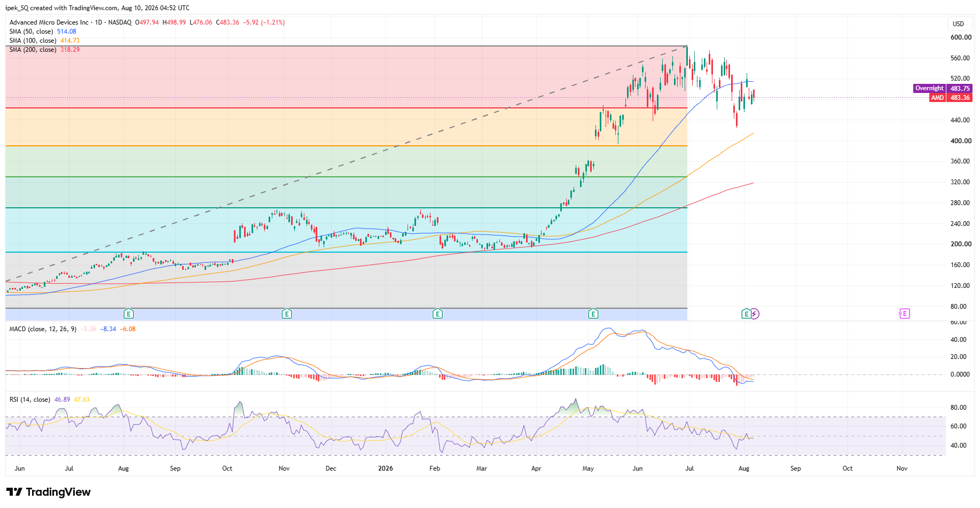Click the USD currency label
The image size is (980, 508).
point(959,24)
